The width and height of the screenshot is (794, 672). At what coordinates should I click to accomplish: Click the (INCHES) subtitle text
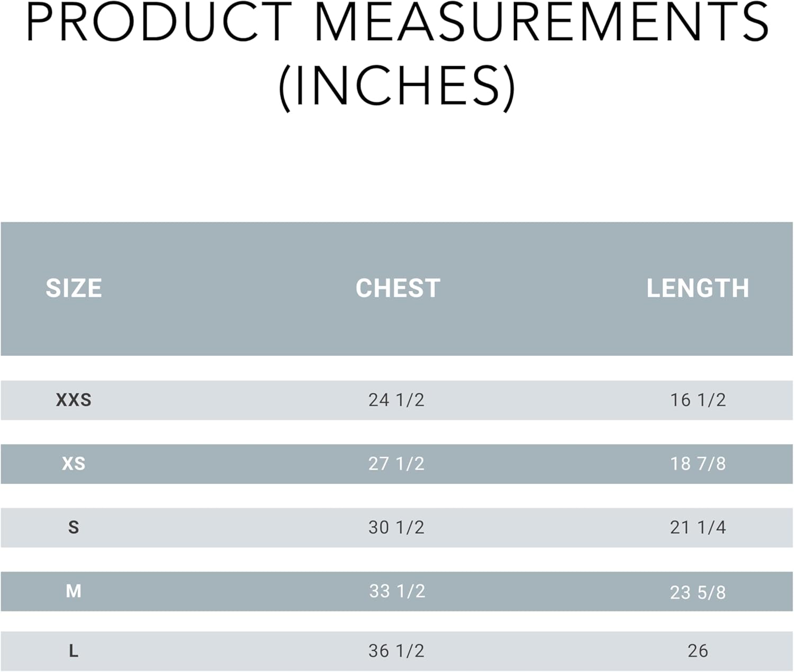(x=397, y=86)
